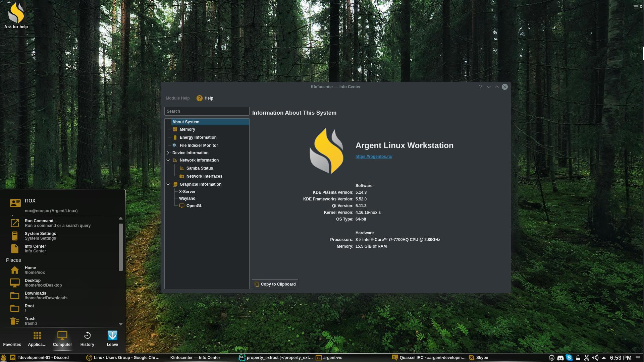Switch to the argent-ws terminal task

click(x=352, y=358)
